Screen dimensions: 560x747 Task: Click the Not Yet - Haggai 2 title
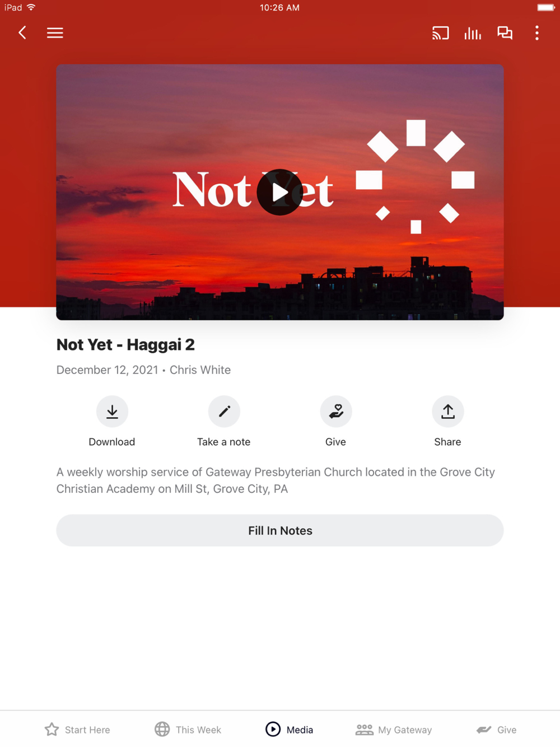[x=125, y=344]
